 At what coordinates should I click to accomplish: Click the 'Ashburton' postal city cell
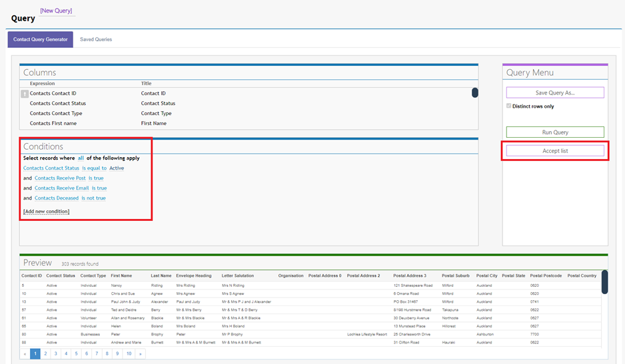[x=485, y=335]
